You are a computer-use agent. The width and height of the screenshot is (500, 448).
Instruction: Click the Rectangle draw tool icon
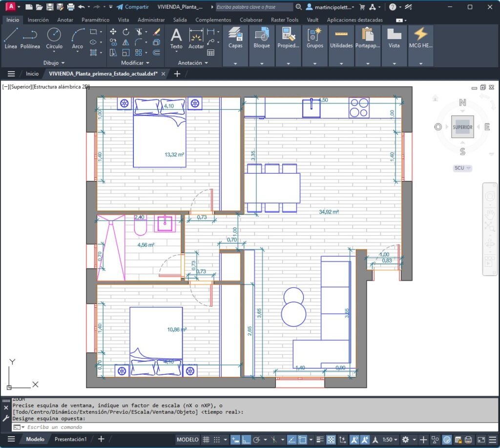(x=93, y=32)
